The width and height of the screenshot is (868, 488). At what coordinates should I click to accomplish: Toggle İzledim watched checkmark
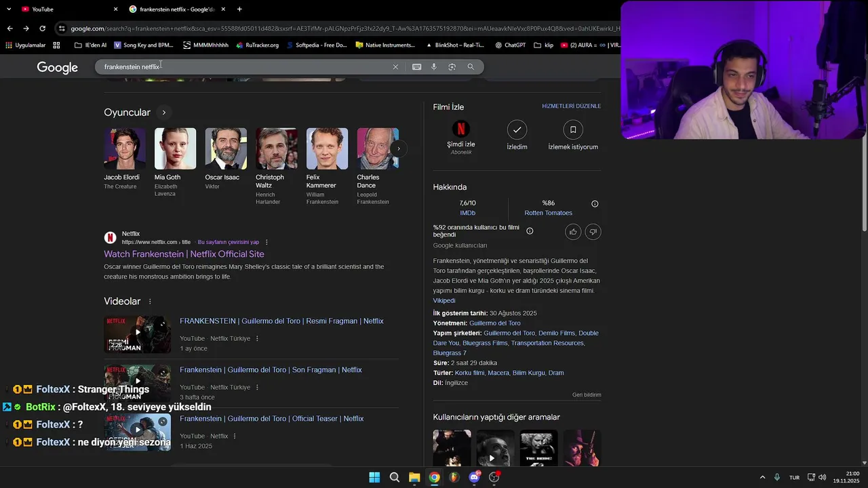[x=517, y=129]
